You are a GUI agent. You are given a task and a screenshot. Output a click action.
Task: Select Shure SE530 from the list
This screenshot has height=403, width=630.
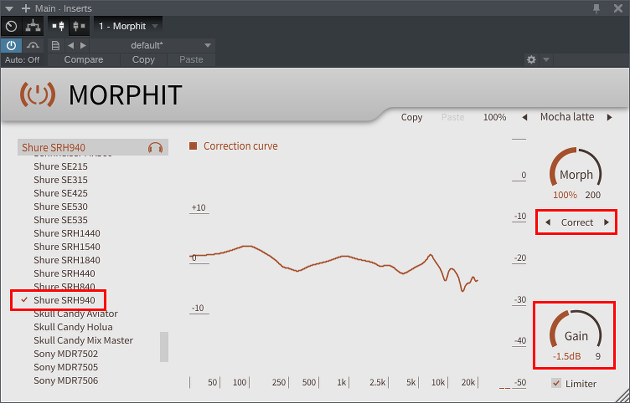tap(60, 207)
